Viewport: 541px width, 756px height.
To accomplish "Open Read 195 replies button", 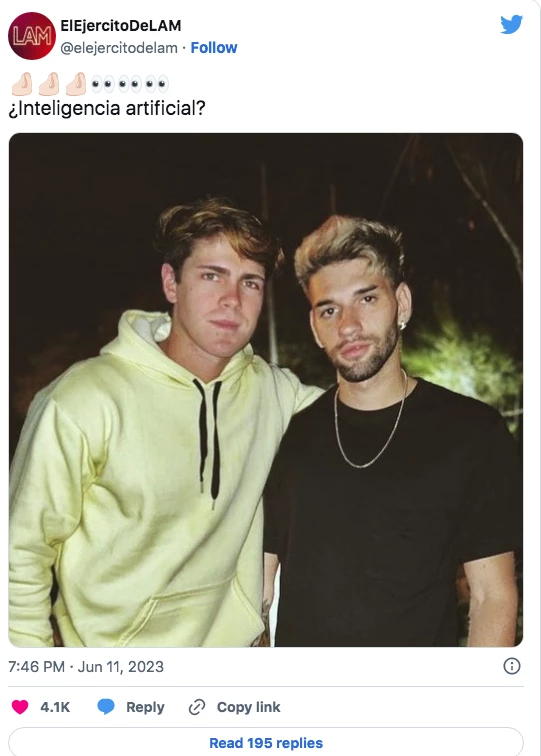I will point(266,742).
